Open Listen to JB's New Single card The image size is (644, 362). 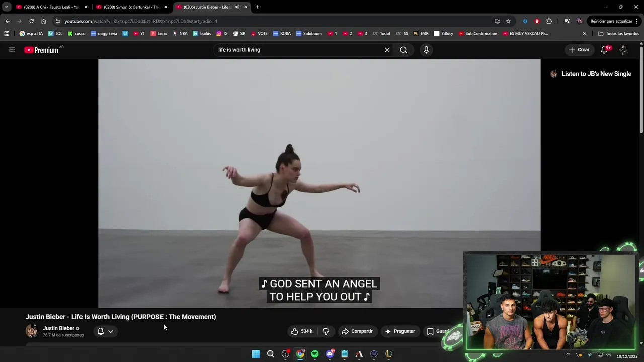point(591,74)
